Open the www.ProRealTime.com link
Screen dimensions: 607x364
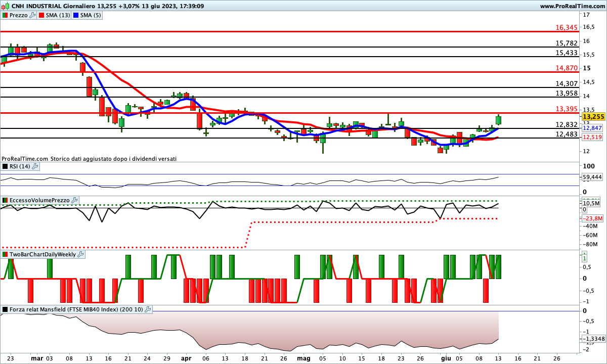click(x=572, y=6)
